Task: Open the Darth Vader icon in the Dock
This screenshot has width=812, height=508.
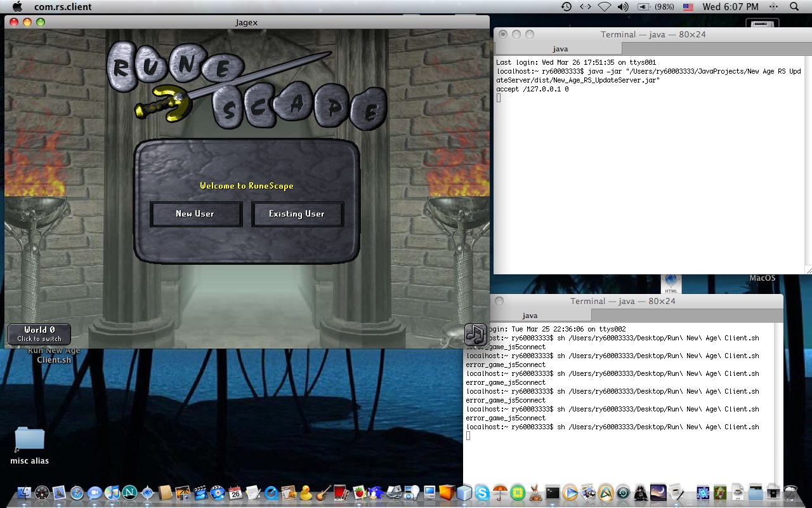Action: (641, 493)
